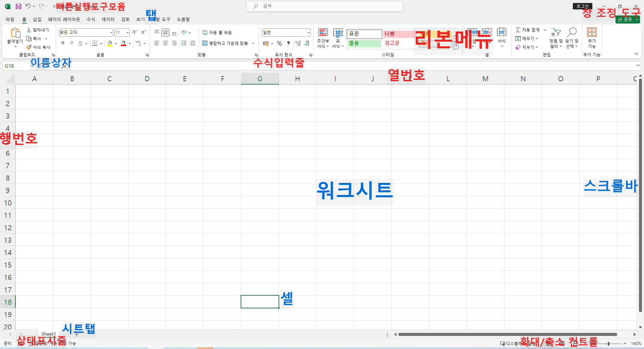Toggle top vertical alignment
The image size is (644, 349).
tap(157, 32)
